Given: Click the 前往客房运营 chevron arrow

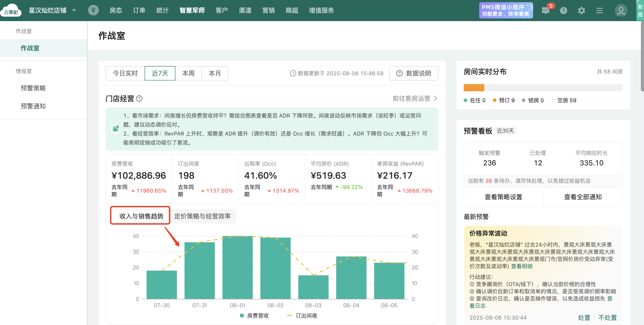Looking at the screenshot, I should point(435,99).
